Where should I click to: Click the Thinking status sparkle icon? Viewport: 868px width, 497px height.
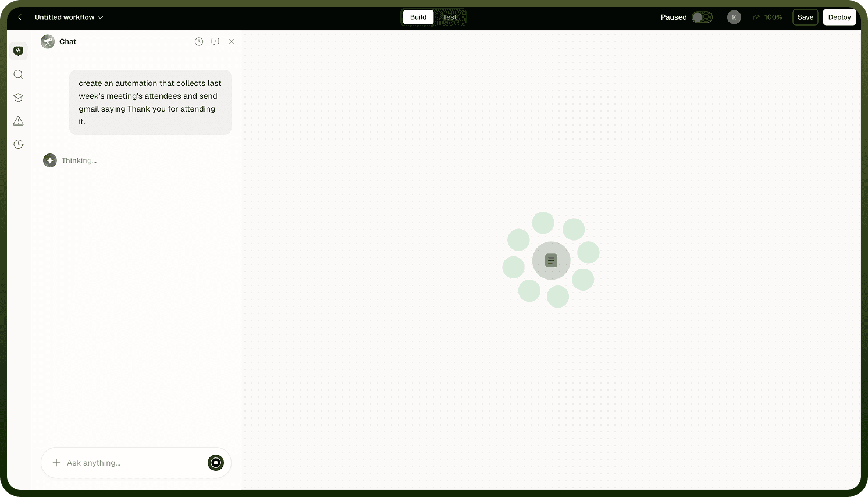(x=50, y=160)
